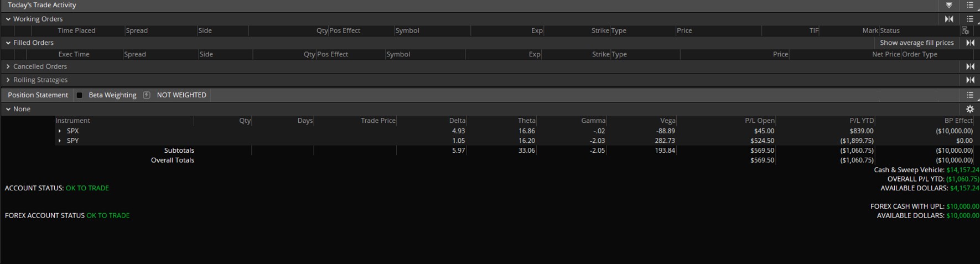
Task: Open the Position Statement list menu icon
Action: point(970,95)
